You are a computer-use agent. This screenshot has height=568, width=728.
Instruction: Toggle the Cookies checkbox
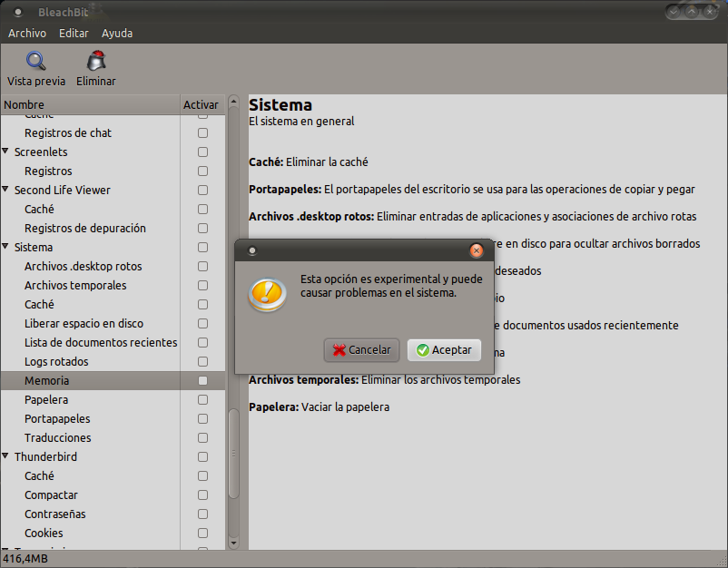click(x=202, y=534)
